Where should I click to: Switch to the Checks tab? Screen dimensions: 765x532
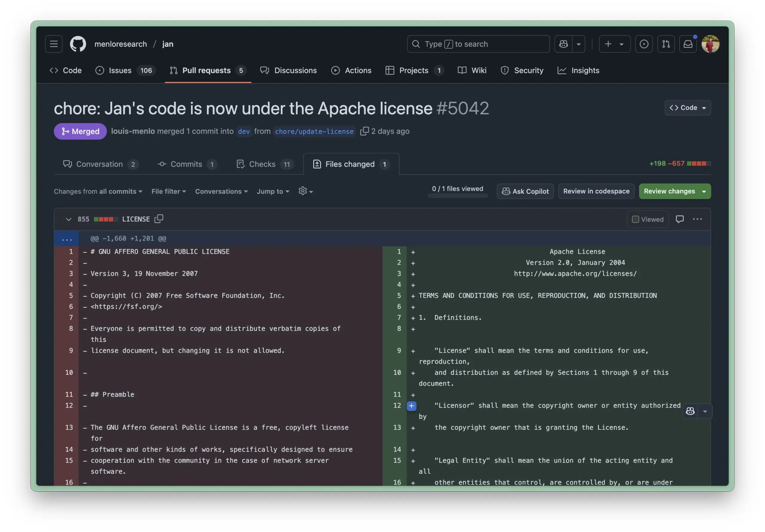[x=265, y=164]
